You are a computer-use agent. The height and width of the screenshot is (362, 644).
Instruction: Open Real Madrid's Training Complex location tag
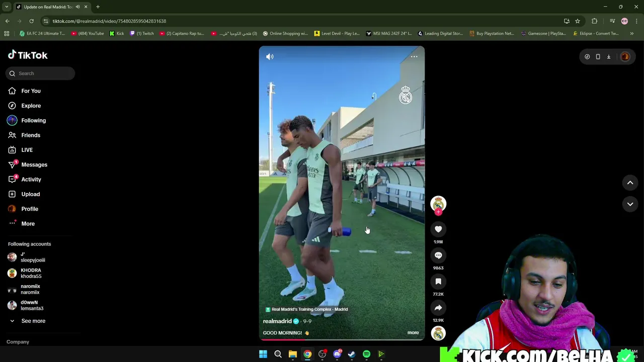tap(306, 309)
